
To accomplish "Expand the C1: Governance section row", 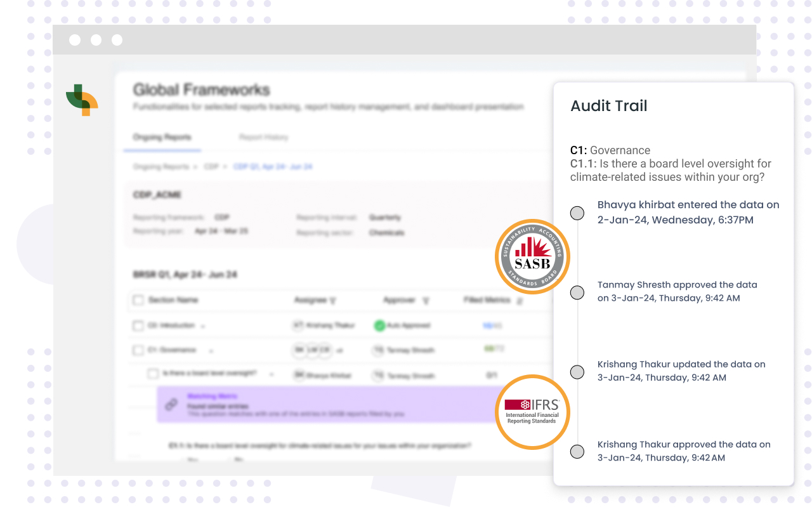I will pyautogui.click(x=211, y=350).
